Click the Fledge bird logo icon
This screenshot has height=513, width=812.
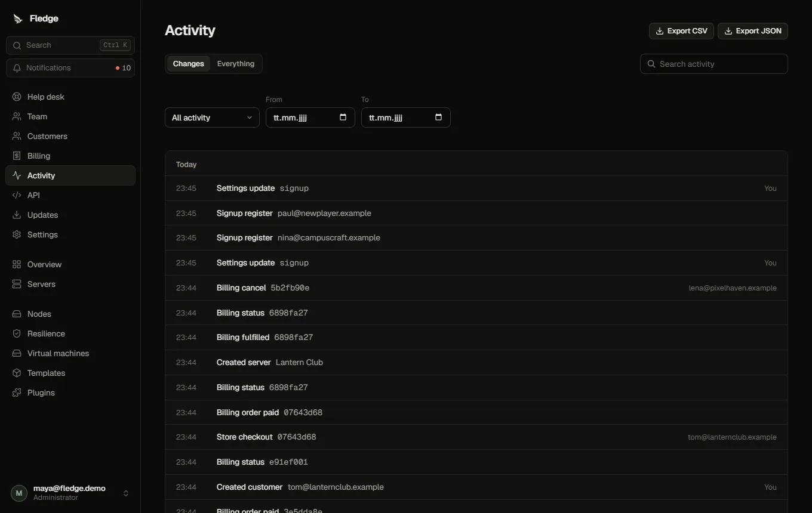[x=17, y=18]
